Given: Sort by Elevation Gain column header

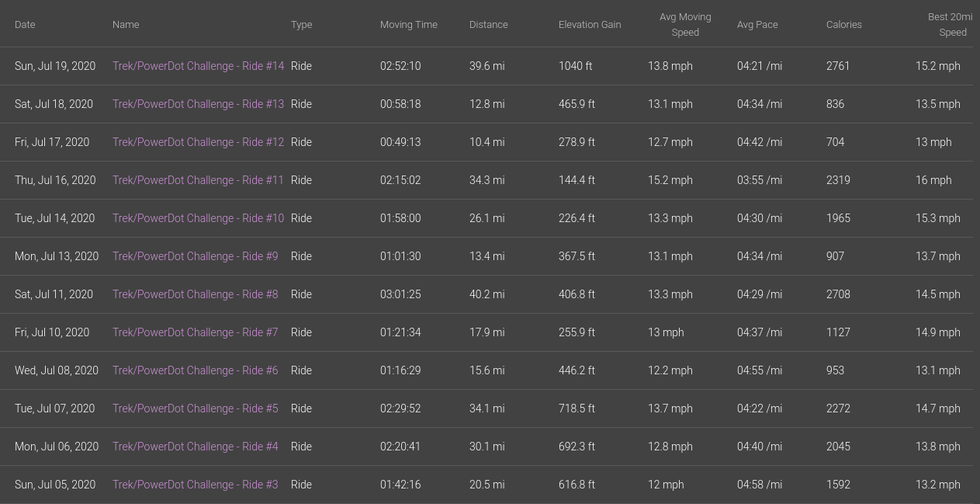Looking at the screenshot, I should pos(590,25).
